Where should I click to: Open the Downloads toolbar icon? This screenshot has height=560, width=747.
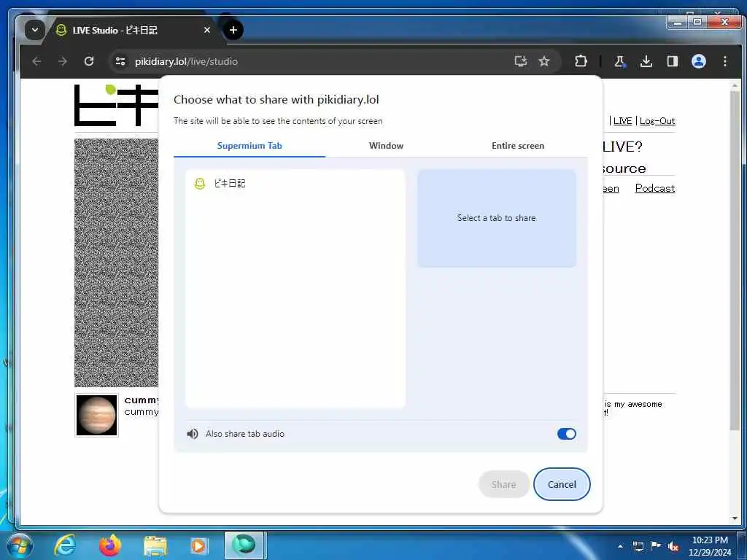tap(646, 61)
